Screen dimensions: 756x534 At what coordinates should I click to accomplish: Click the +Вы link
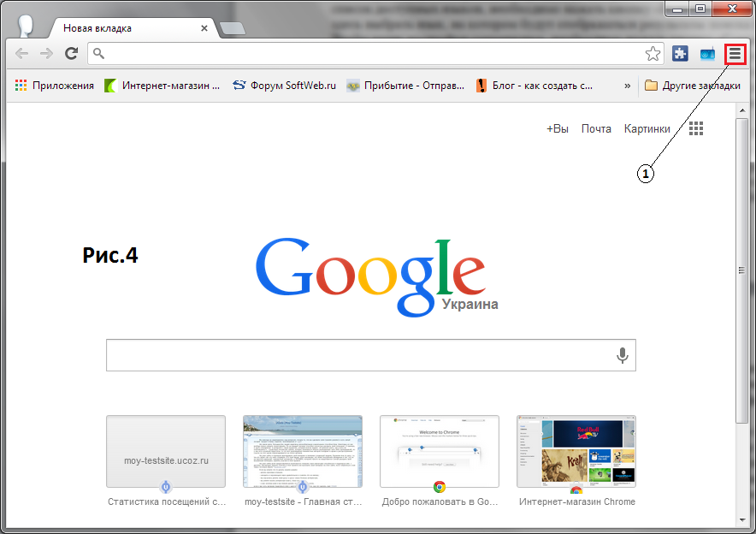click(558, 129)
